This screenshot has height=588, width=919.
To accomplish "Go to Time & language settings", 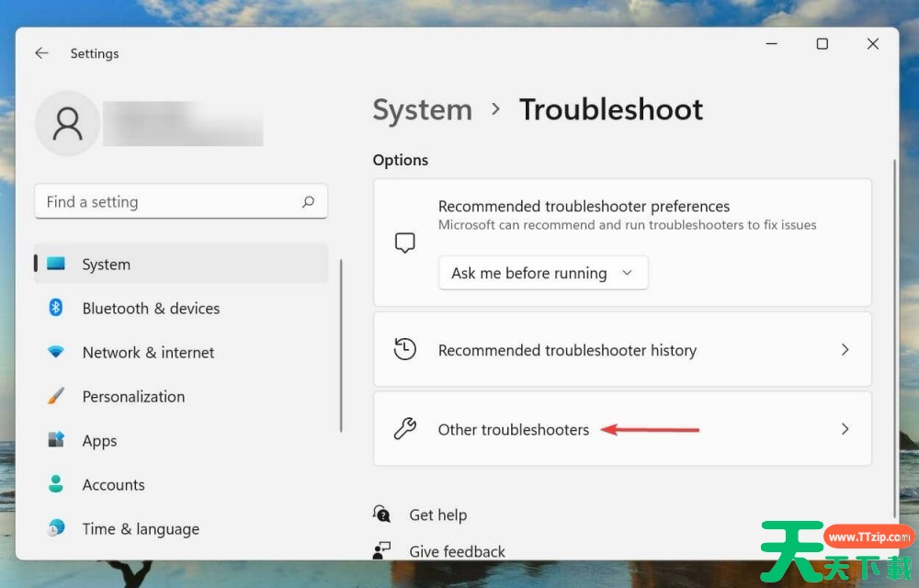I will click(140, 529).
